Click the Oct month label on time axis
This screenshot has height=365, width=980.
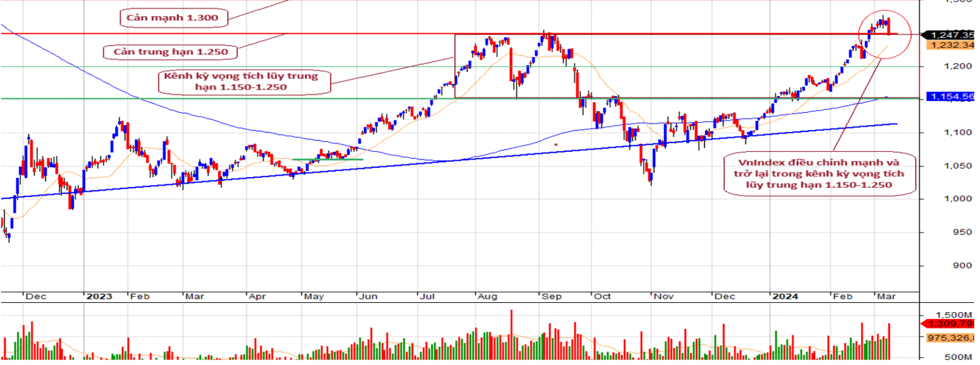pos(603,298)
